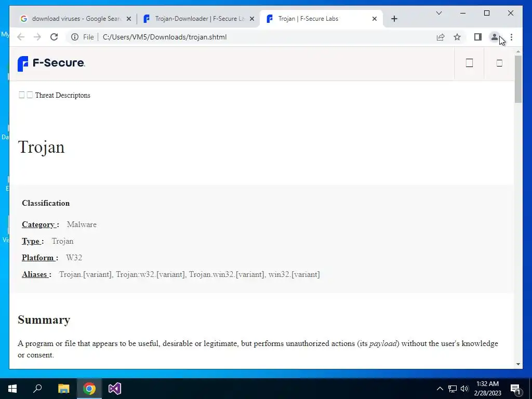
Task: Click the browser forward arrow
Action: pyautogui.click(x=37, y=37)
